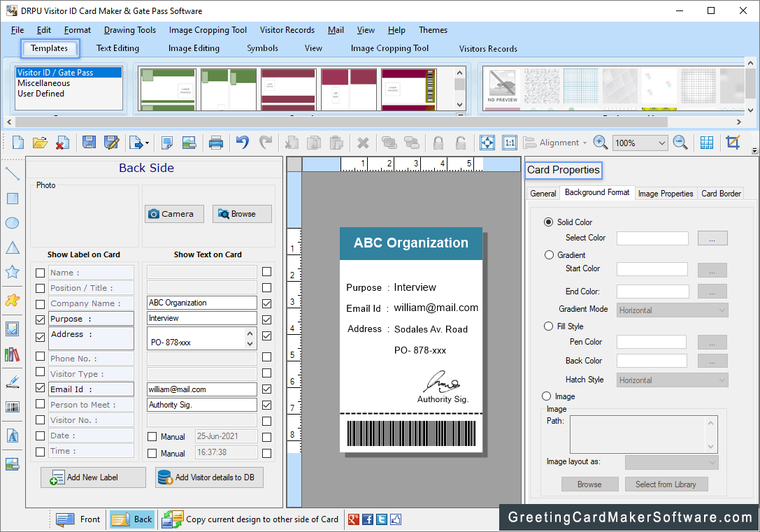Select the Barcode tool in sidebar
The image size is (760, 532).
click(x=12, y=406)
